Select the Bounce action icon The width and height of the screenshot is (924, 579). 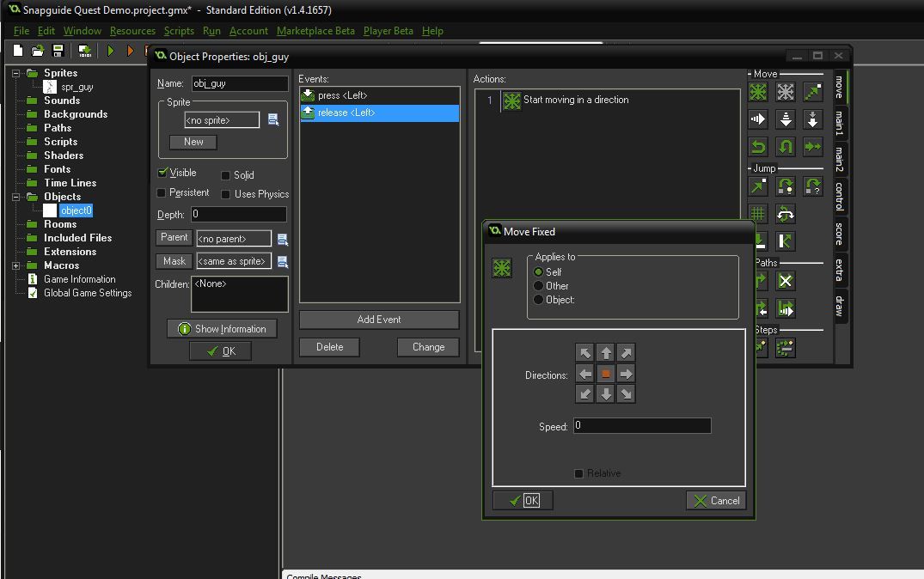point(785,241)
